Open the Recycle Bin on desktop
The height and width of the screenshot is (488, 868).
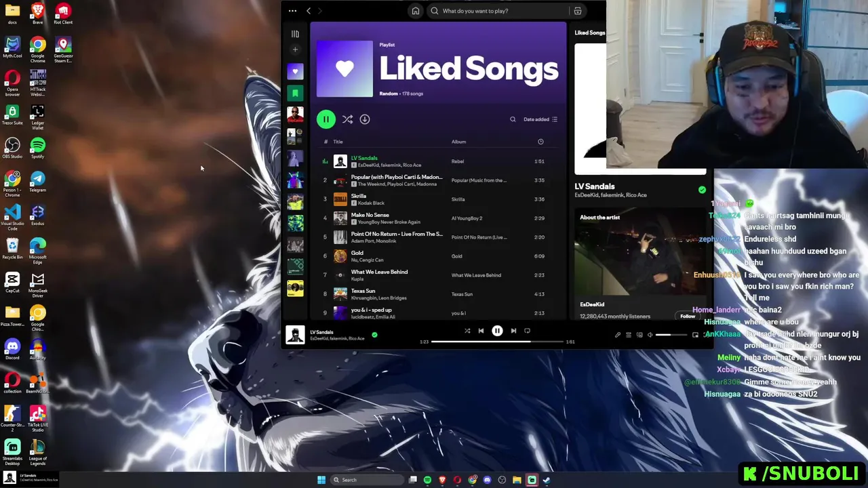(12, 249)
